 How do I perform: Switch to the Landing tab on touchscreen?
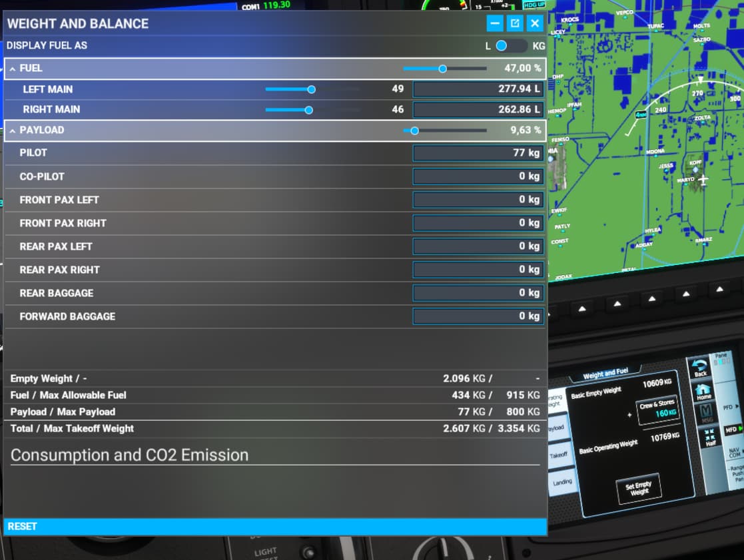click(562, 482)
